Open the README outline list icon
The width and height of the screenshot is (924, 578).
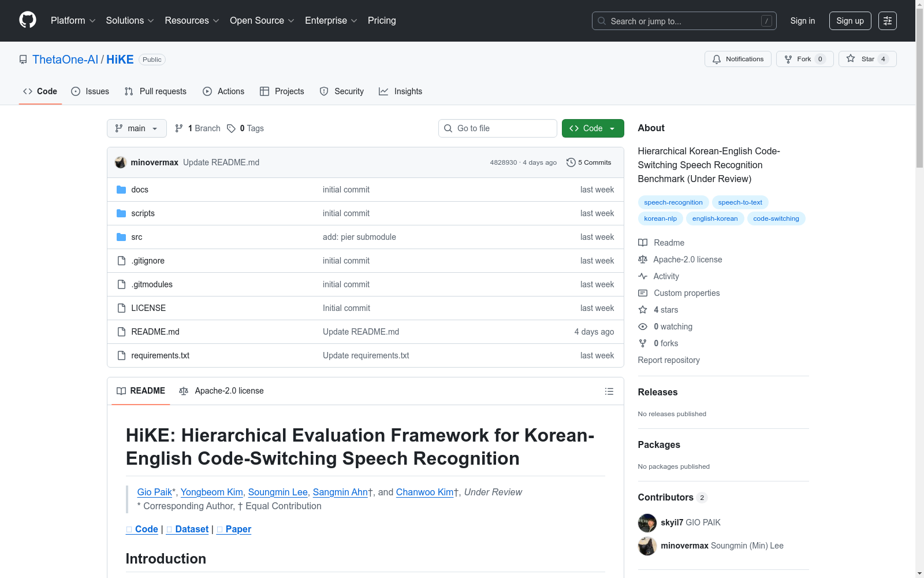click(609, 391)
